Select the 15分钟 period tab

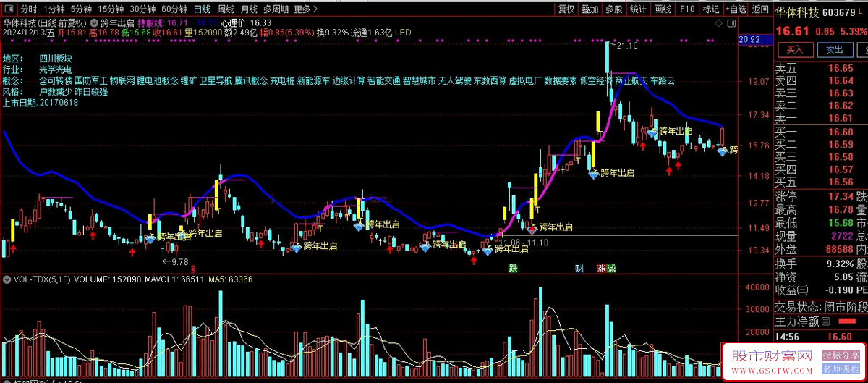pos(111,9)
